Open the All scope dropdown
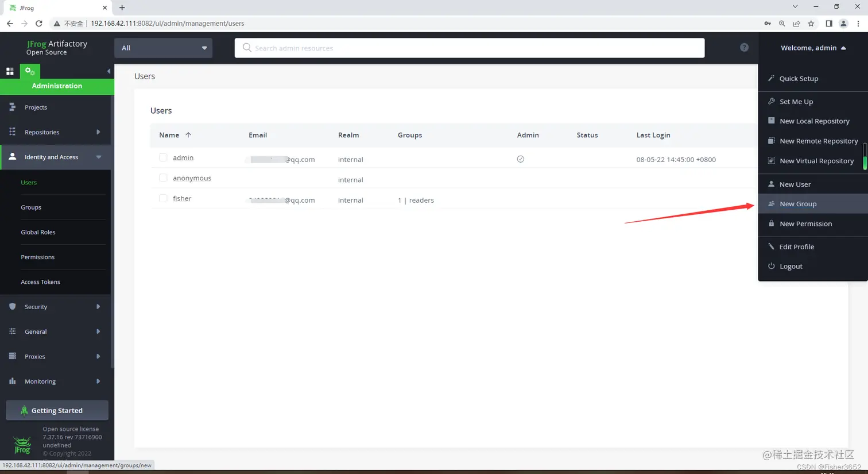Viewport: 868px width, 474px height. [x=164, y=48]
